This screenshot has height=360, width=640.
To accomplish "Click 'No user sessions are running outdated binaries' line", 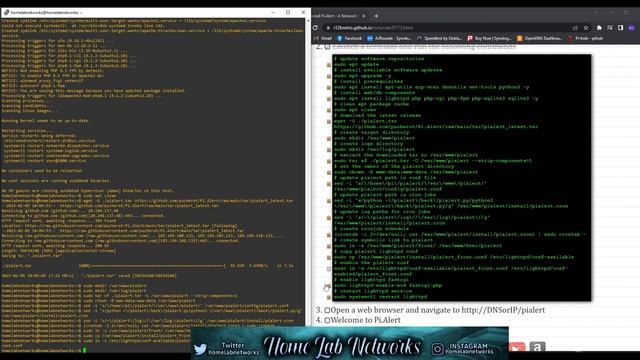I will [56, 180].
